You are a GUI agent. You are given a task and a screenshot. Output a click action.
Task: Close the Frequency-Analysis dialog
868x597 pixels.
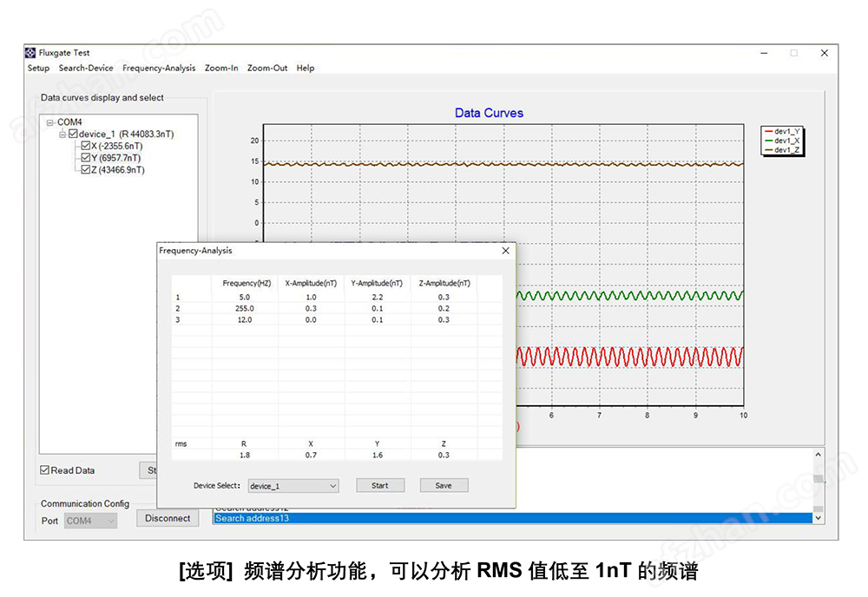[505, 251]
